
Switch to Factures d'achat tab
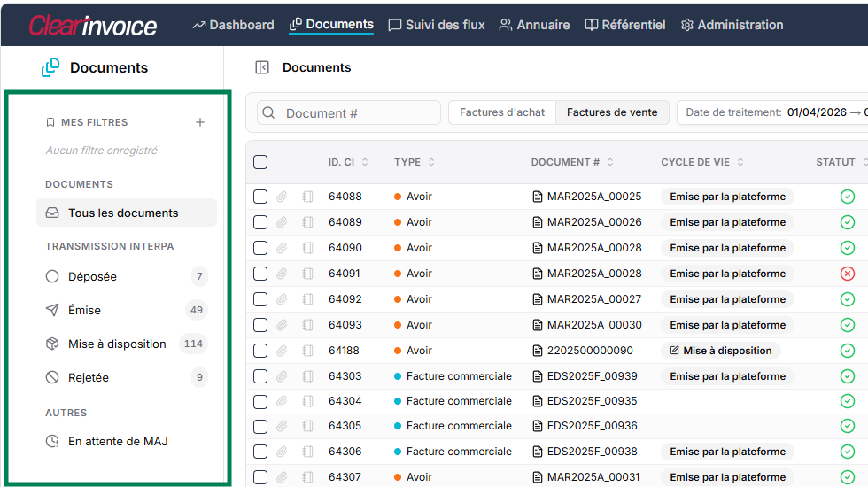click(x=502, y=112)
